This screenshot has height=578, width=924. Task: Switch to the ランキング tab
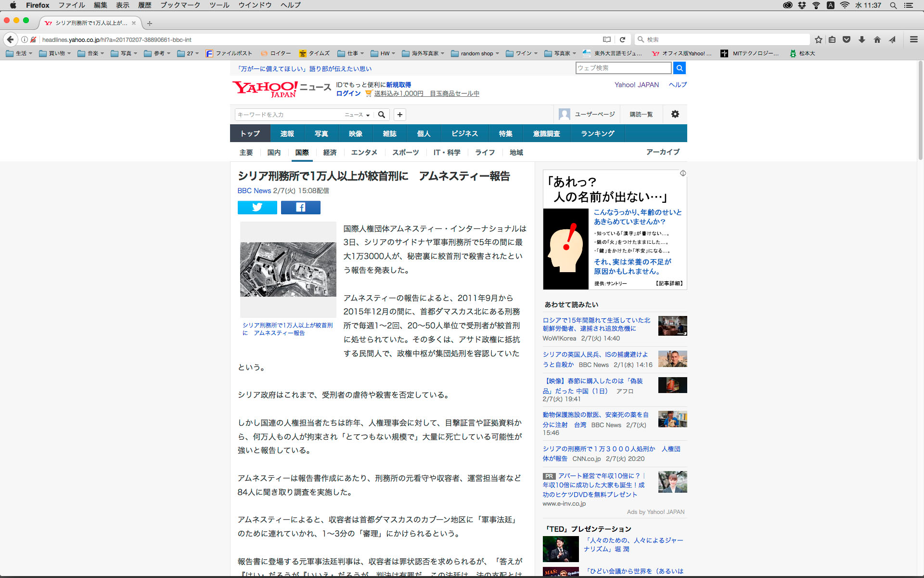(x=597, y=133)
